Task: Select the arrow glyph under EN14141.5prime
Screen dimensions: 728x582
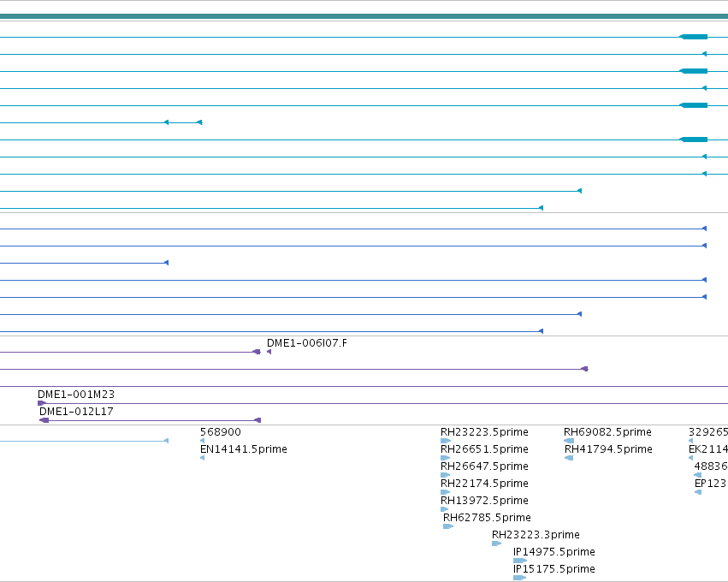Action: tap(202, 458)
